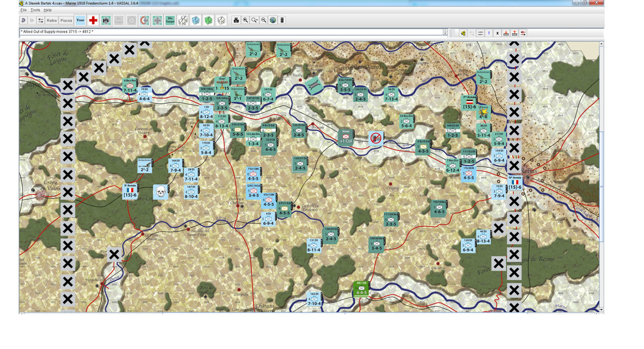Click the vertical map scrollbar
Image resolution: width=644 pixels, height=349 pixels.
601,176
